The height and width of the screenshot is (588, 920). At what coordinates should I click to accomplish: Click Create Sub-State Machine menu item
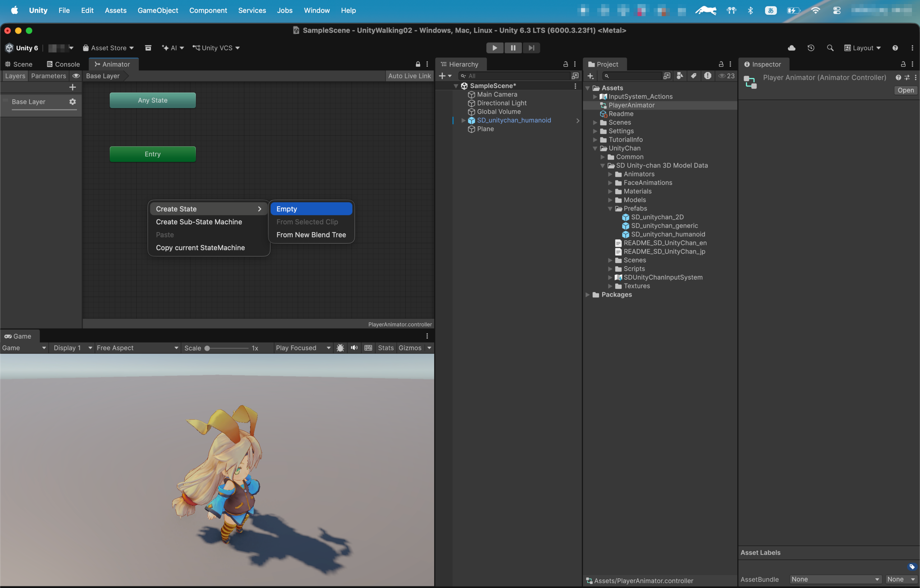[208, 222]
